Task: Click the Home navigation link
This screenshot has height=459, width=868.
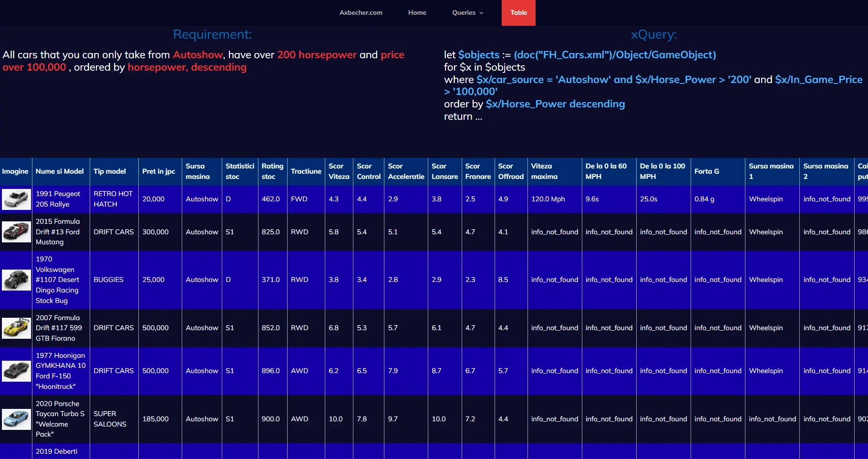Action: pyautogui.click(x=417, y=13)
